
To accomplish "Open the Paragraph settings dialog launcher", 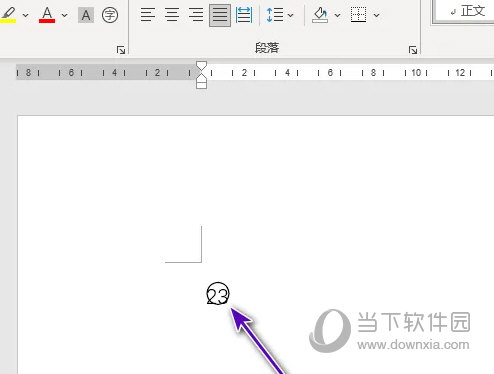I will click(x=413, y=50).
